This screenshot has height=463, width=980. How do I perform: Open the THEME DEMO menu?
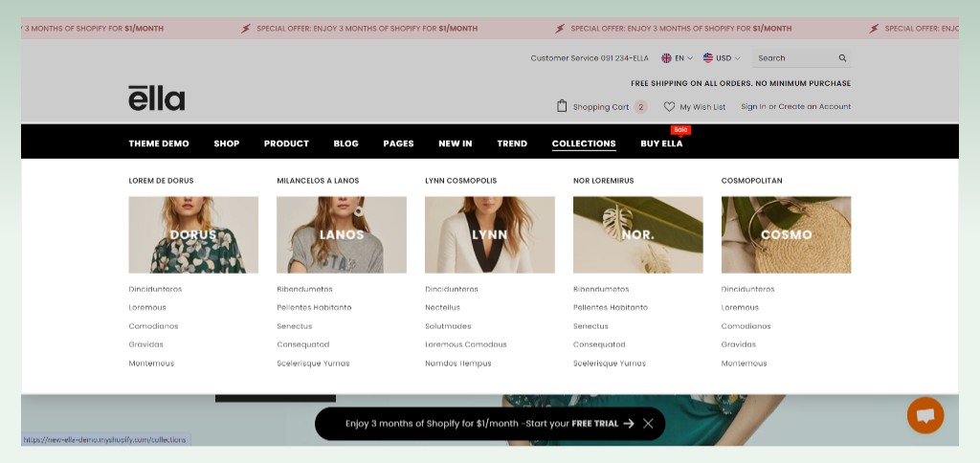click(159, 143)
